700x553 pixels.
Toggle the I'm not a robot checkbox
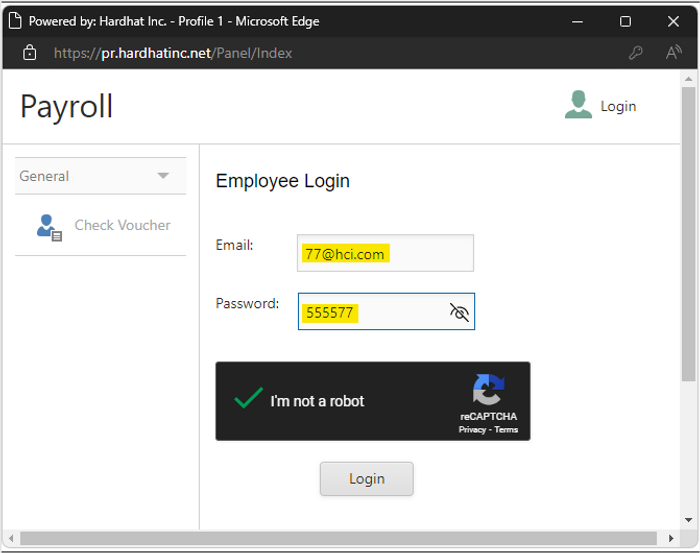[x=248, y=399]
